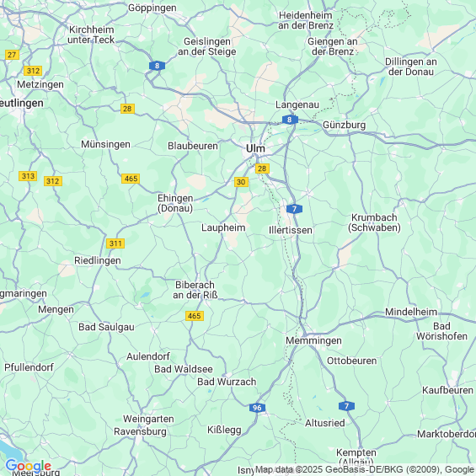Open the Map data copyright notice

[x=365, y=469]
